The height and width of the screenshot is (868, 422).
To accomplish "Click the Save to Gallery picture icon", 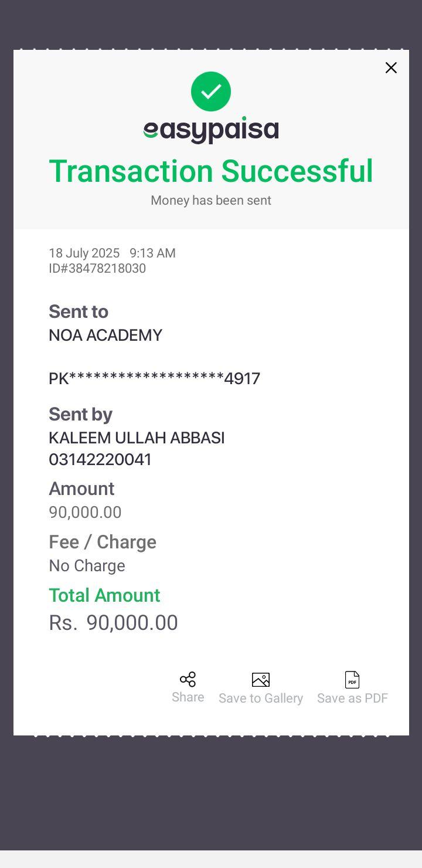I will coord(261,680).
